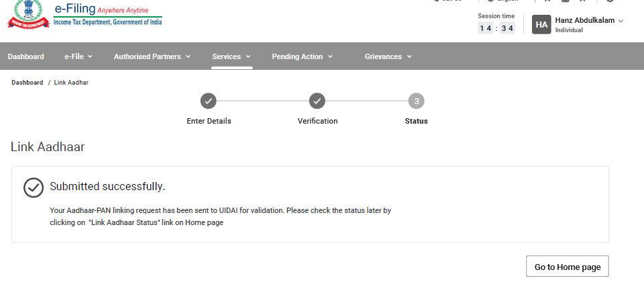644x305 pixels.
Task: Expand the e-File menu chevron
Action: pos(90,57)
